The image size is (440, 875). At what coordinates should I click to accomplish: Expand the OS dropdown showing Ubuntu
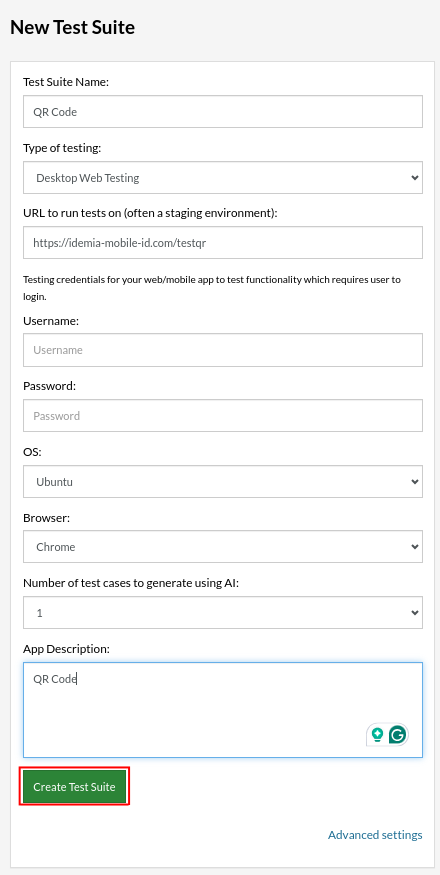[223, 482]
